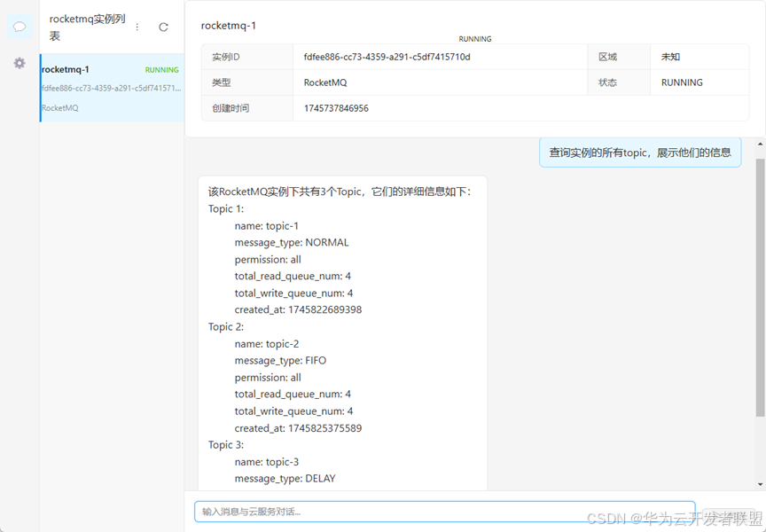Open the three-dot menu beside instance list title

(x=137, y=27)
